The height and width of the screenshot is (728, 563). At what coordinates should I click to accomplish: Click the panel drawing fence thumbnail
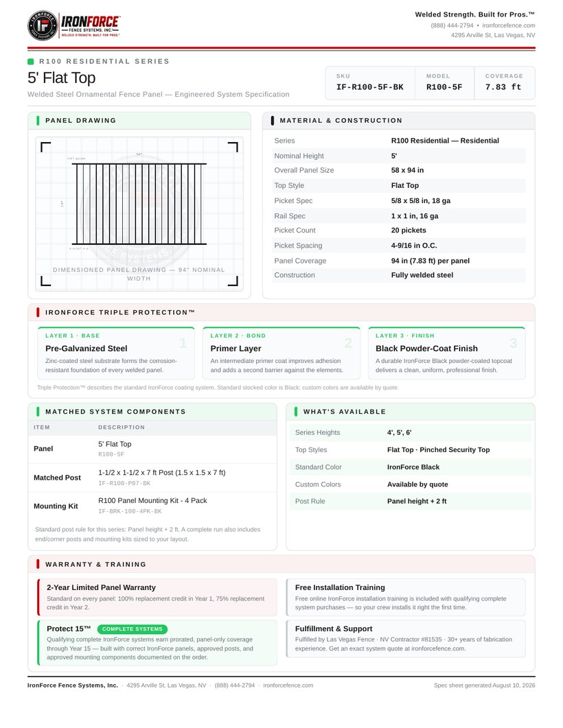139,204
